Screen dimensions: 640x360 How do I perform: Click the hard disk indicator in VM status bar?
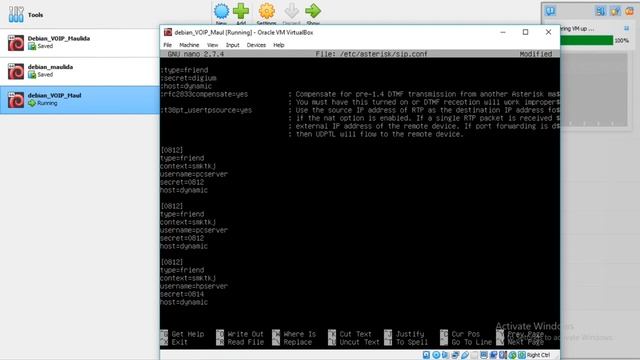[427, 355]
